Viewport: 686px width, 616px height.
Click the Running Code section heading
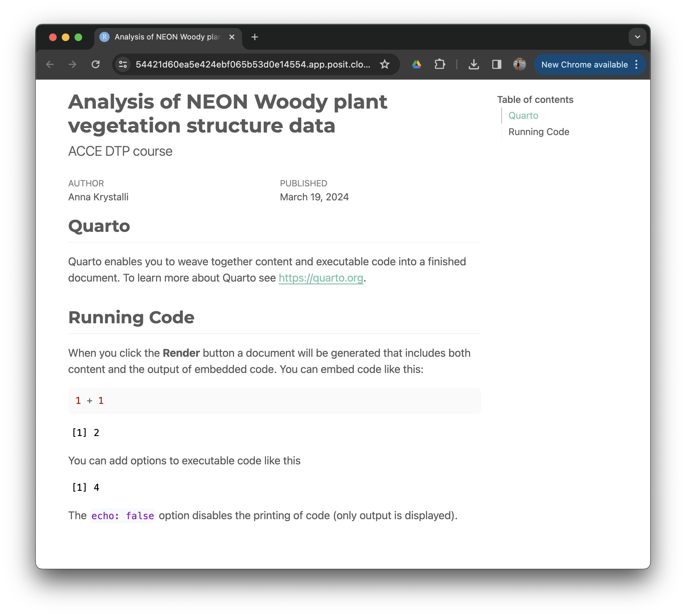(x=131, y=318)
